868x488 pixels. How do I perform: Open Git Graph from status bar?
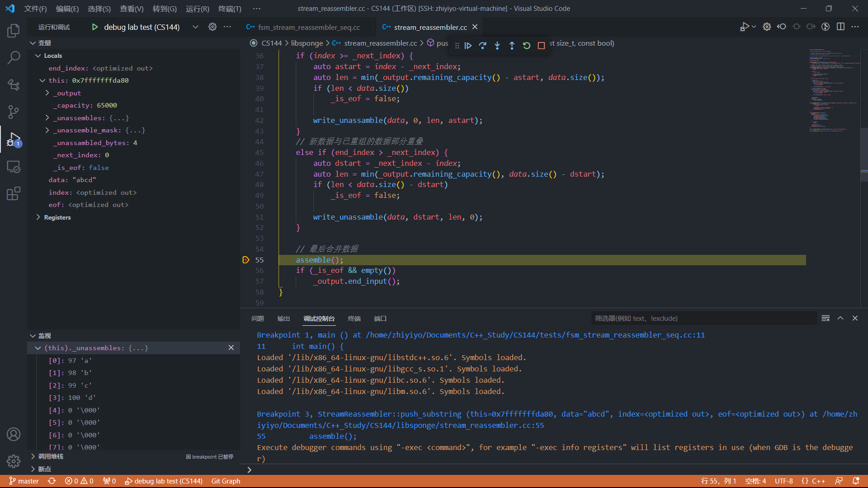tap(226, 481)
